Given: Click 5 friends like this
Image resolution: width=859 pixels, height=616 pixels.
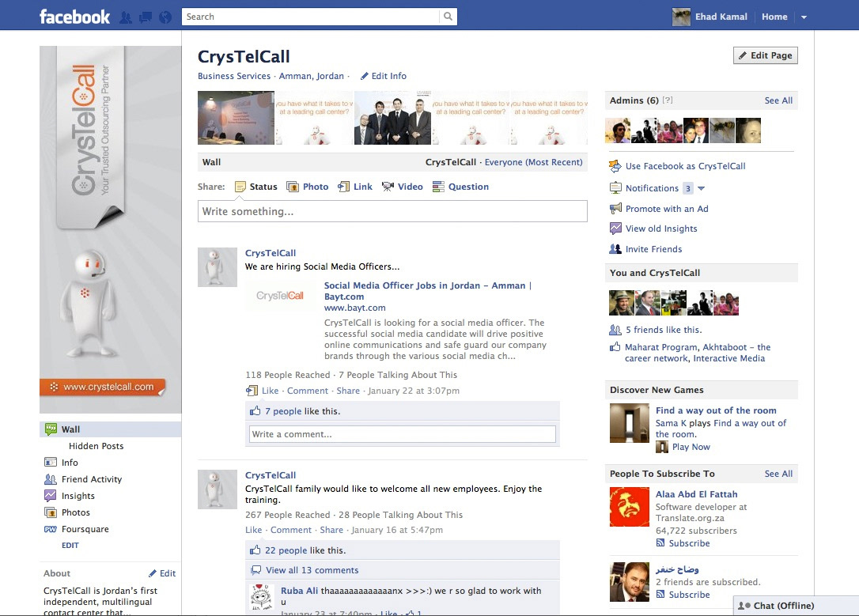Looking at the screenshot, I should click(x=664, y=330).
